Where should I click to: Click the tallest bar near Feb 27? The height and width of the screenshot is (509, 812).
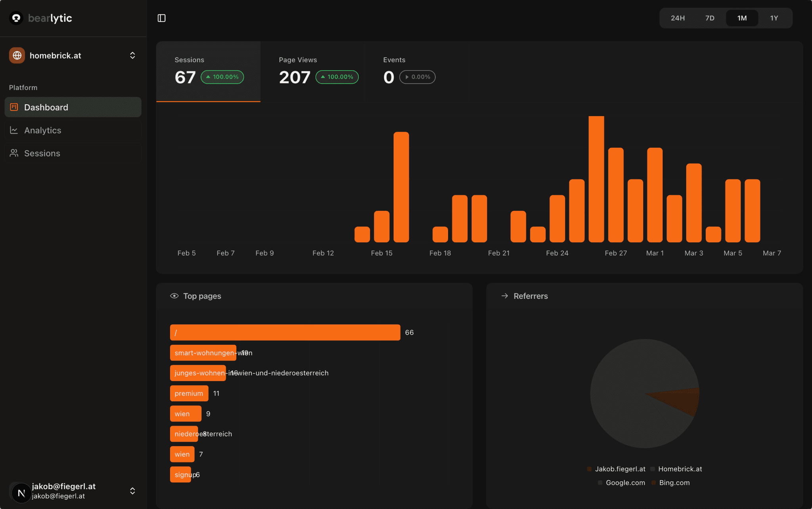coord(596,179)
